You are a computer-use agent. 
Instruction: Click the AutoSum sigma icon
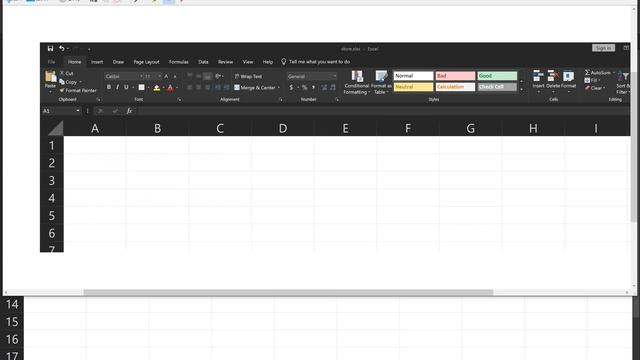point(587,72)
